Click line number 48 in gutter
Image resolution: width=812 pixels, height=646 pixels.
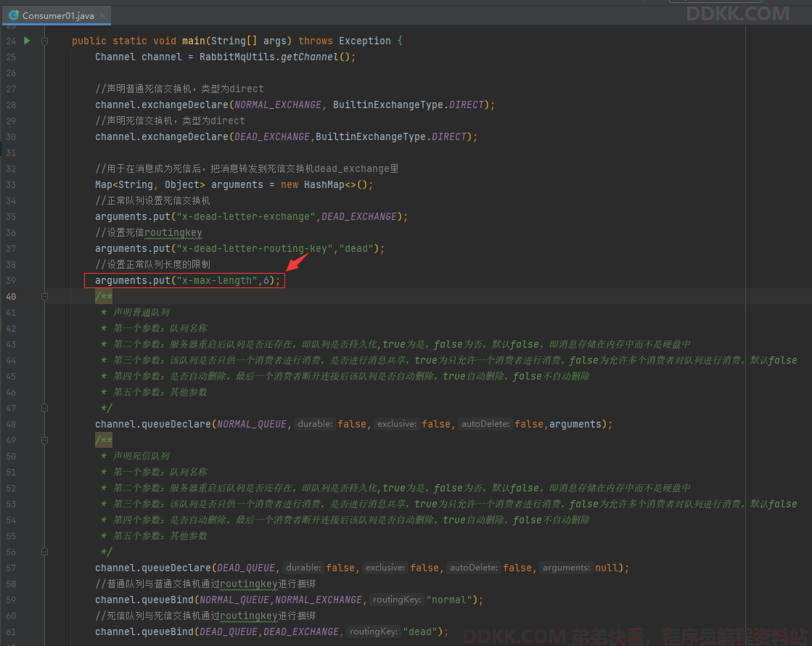(x=11, y=425)
